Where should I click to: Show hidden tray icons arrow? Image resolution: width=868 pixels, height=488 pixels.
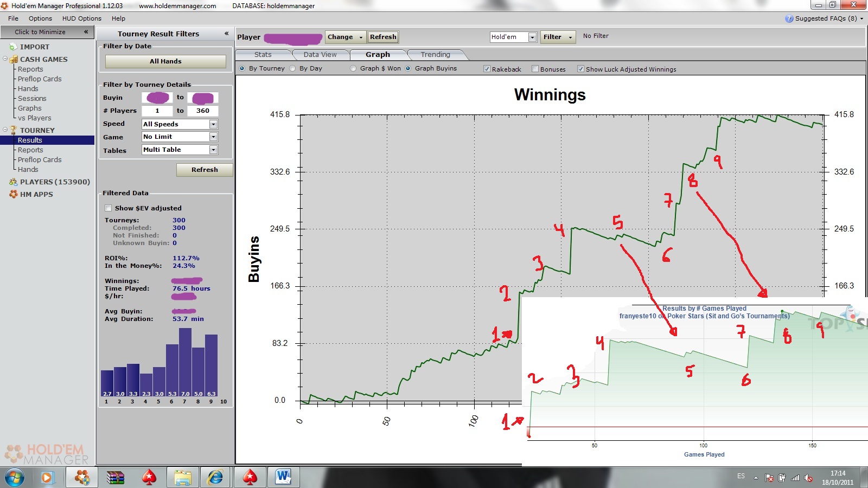(756, 478)
